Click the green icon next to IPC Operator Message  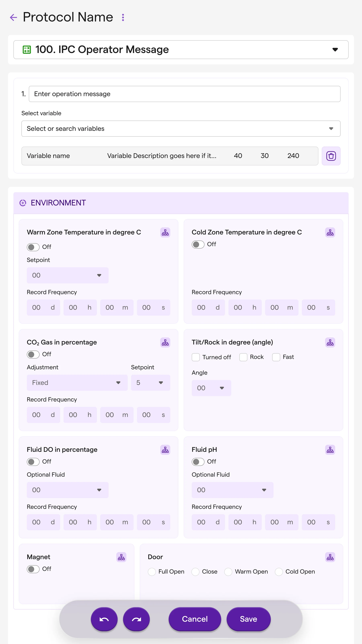tap(27, 50)
